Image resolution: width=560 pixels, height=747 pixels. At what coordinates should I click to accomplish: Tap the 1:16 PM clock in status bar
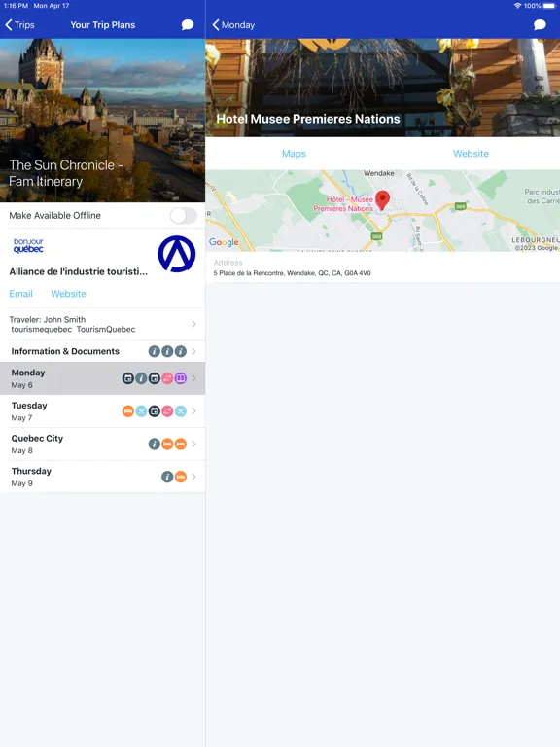(x=16, y=6)
